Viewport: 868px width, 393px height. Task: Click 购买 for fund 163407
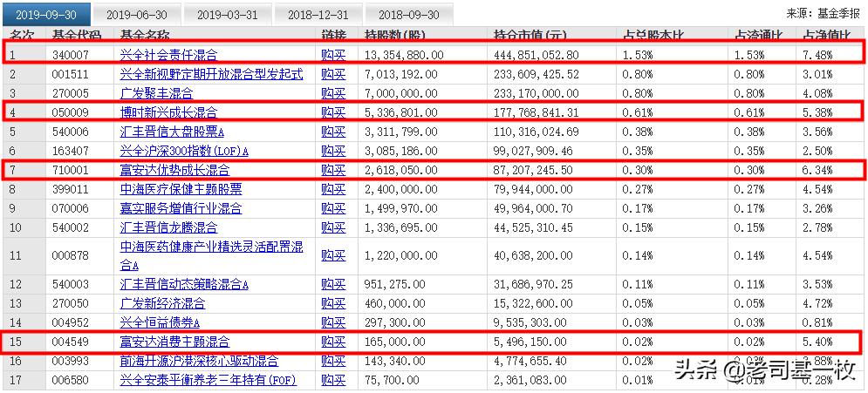[334, 151]
